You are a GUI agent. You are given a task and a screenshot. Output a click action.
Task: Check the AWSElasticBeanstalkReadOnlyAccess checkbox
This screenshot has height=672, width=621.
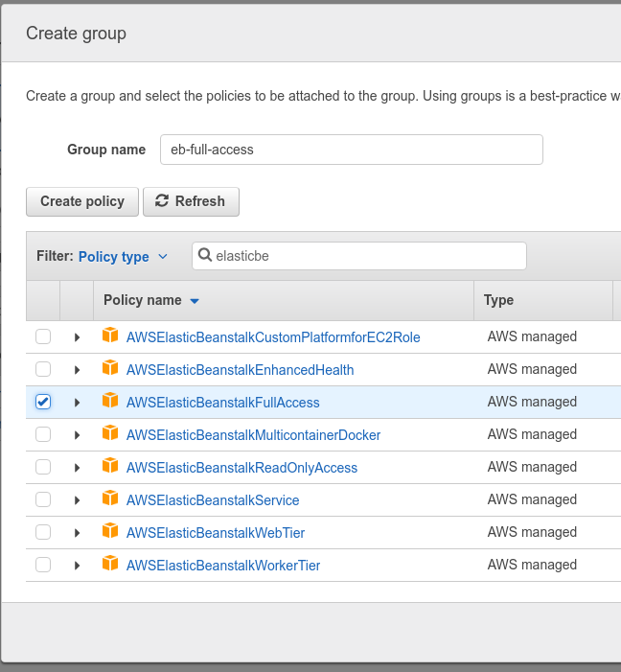(x=43, y=467)
